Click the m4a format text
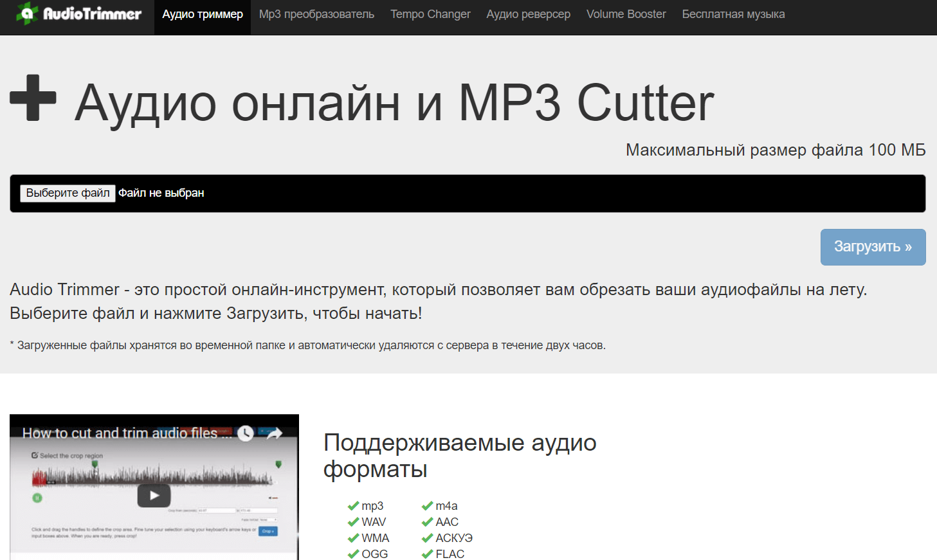This screenshot has width=937, height=560. [x=446, y=506]
